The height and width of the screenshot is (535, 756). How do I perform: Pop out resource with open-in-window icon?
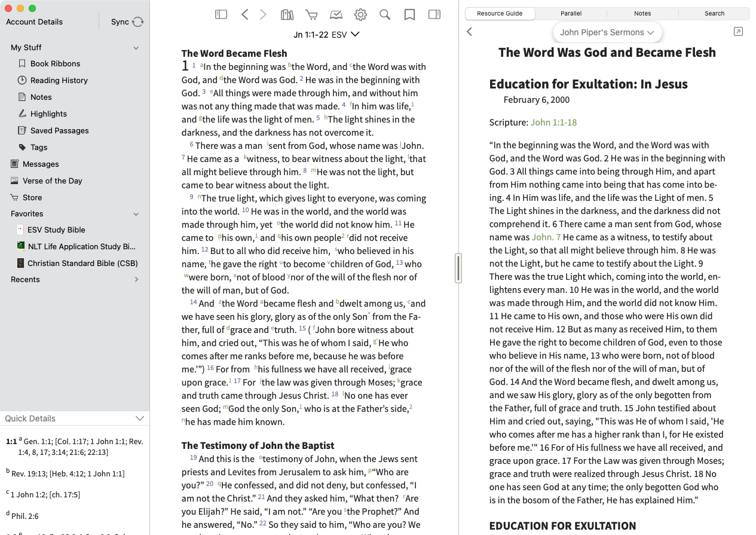click(x=738, y=32)
